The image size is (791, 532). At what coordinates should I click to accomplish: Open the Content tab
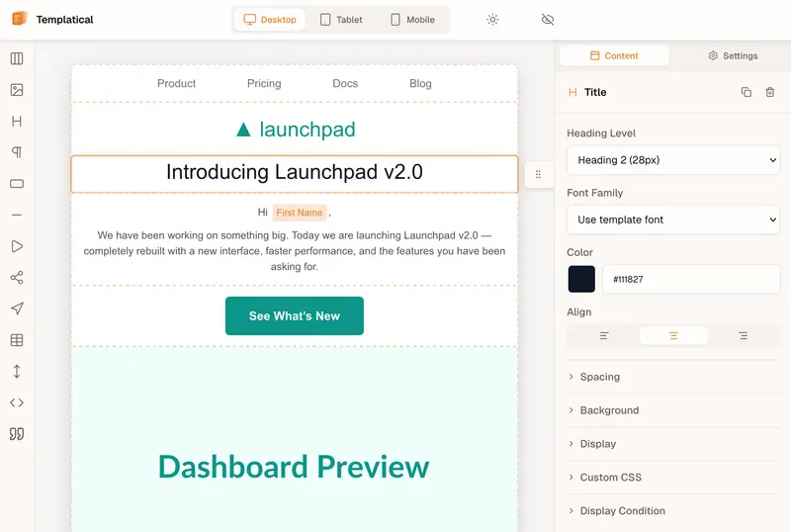pyautogui.click(x=614, y=55)
